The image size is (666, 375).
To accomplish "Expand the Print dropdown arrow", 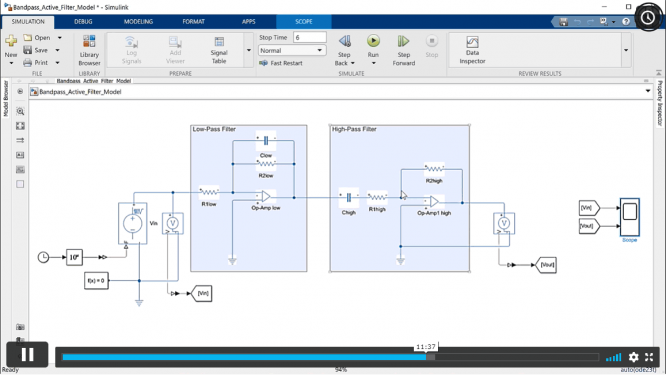I will pyautogui.click(x=57, y=62).
